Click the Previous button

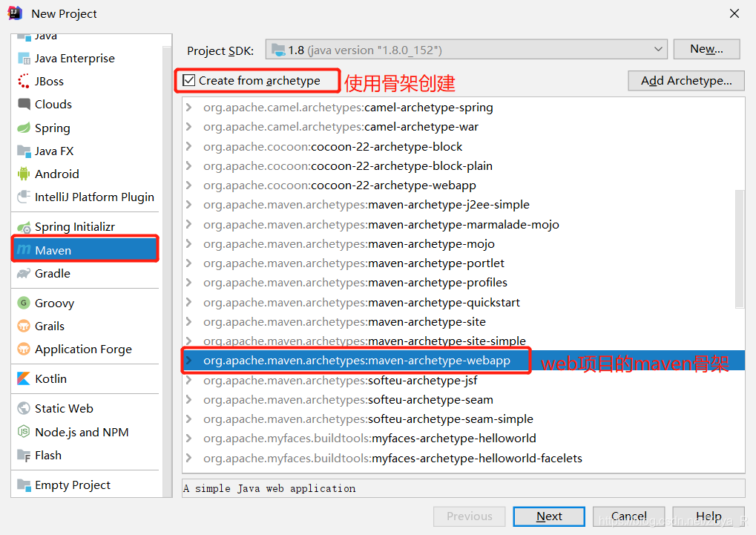(x=469, y=516)
